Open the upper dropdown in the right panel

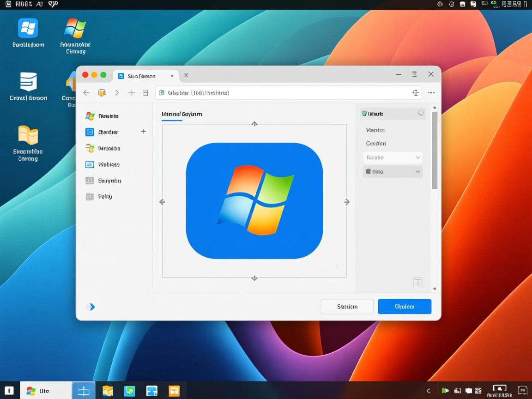(392, 157)
